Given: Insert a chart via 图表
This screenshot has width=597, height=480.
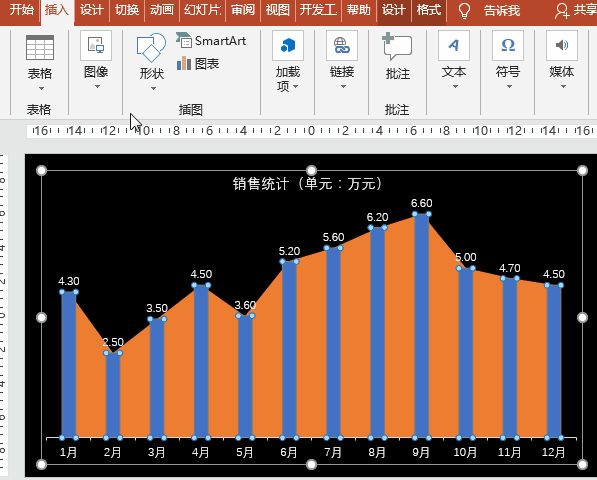Looking at the screenshot, I should point(198,64).
